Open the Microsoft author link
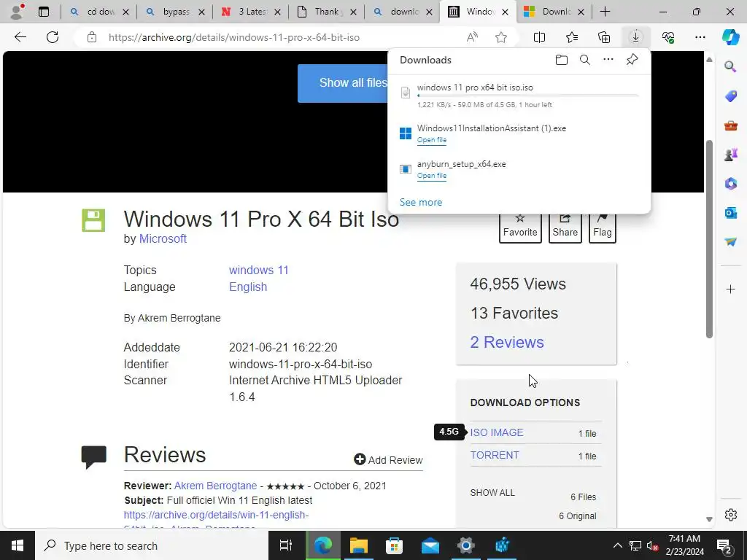The image size is (747, 560). point(163,239)
